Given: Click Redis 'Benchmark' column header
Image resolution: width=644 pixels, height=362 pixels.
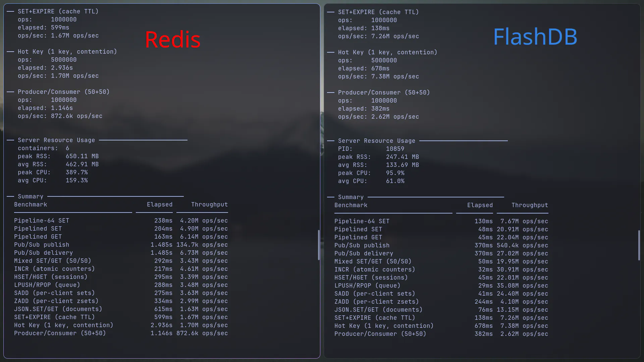Looking at the screenshot, I should [31, 204].
